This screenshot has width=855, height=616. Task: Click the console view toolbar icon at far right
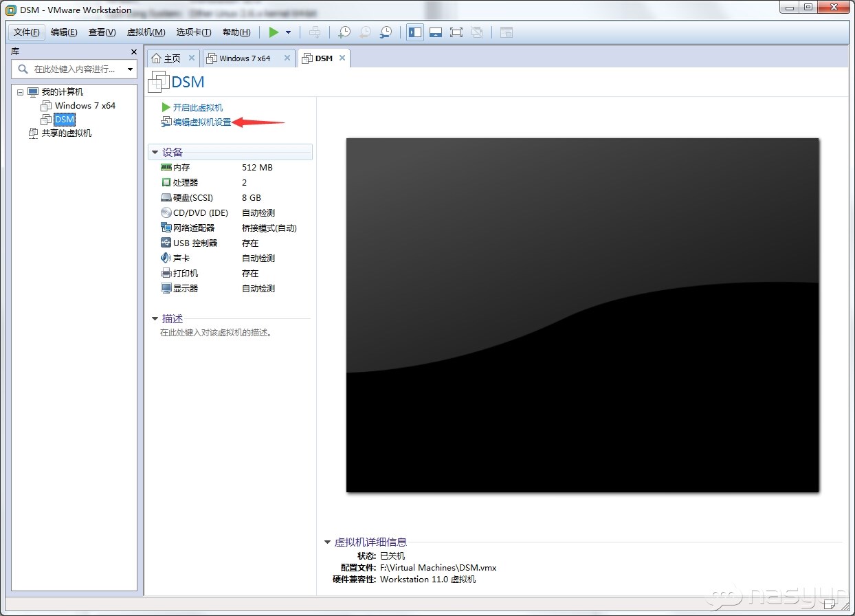point(507,32)
